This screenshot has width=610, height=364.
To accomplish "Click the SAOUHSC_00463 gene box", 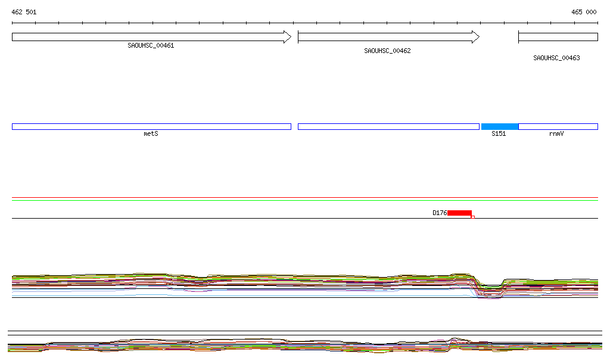I will click(x=558, y=37).
